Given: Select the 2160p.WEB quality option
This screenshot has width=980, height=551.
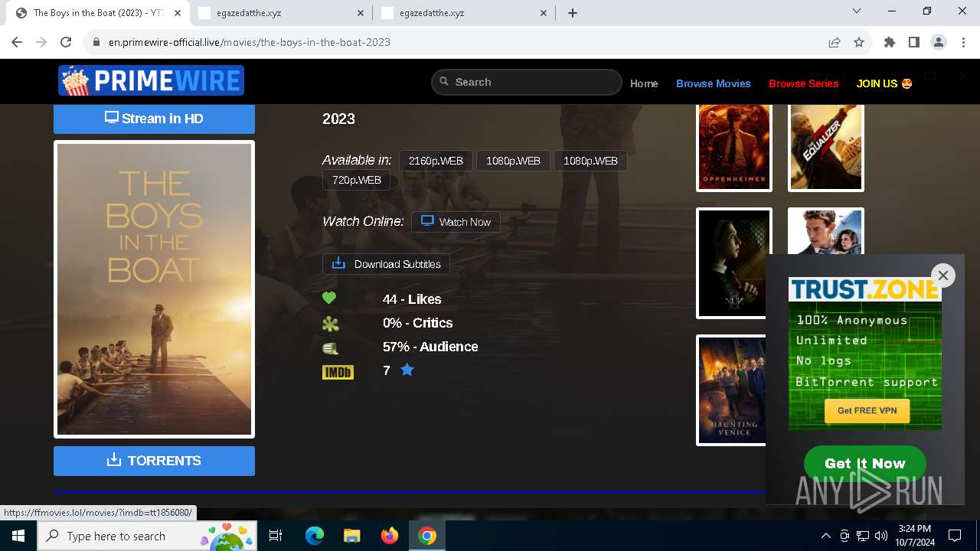Looking at the screenshot, I should (x=436, y=161).
